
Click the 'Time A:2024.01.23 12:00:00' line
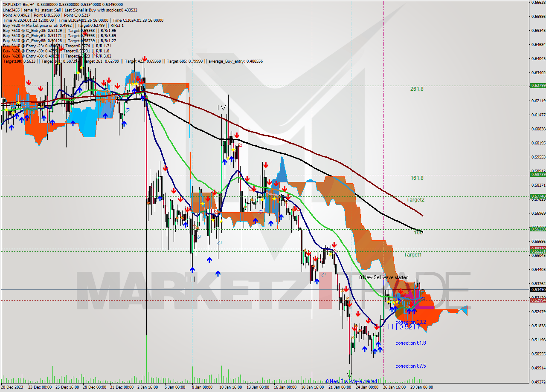(x=28, y=20)
